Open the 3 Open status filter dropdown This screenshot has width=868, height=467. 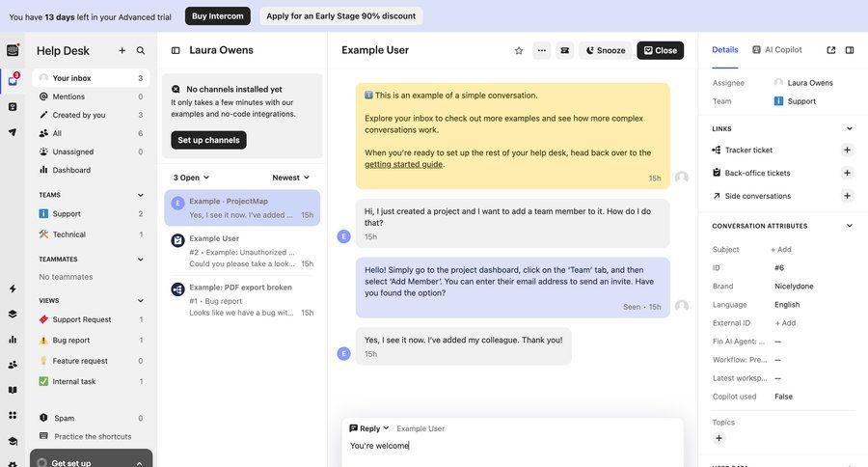click(x=192, y=178)
